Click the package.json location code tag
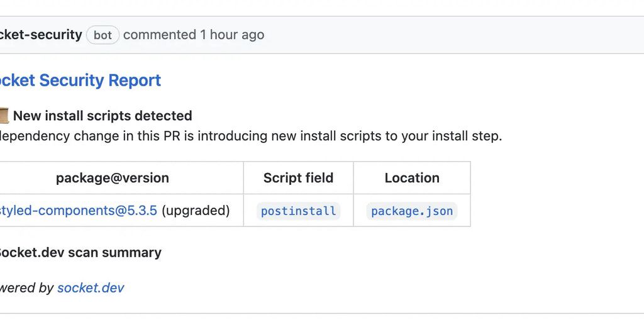Viewport: 644px width, 322px height. click(412, 211)
